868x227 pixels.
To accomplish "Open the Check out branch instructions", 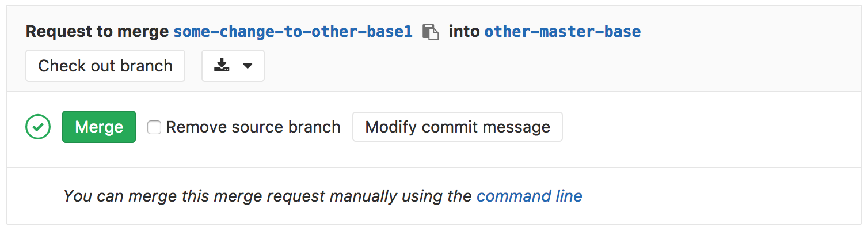I will coord(105,66).
